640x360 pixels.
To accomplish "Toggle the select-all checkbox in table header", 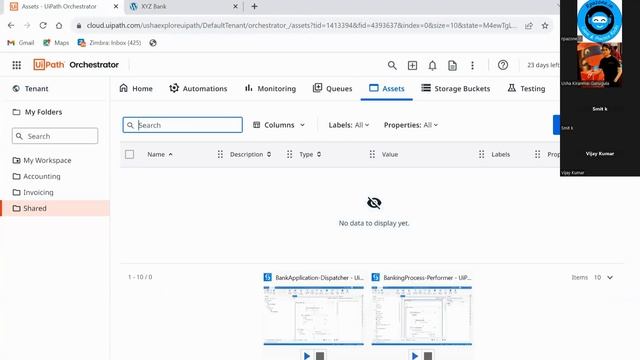I will coord(129,154).
